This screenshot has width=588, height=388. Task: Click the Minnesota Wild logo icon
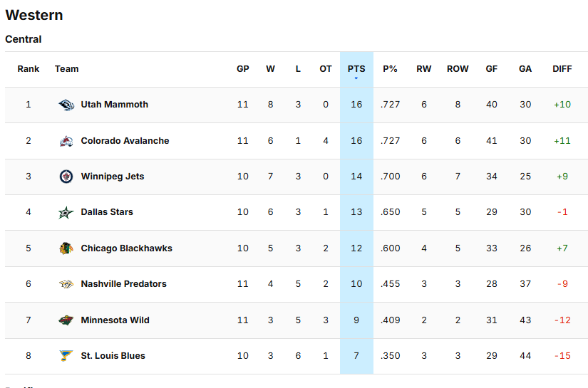pos(66,320)
